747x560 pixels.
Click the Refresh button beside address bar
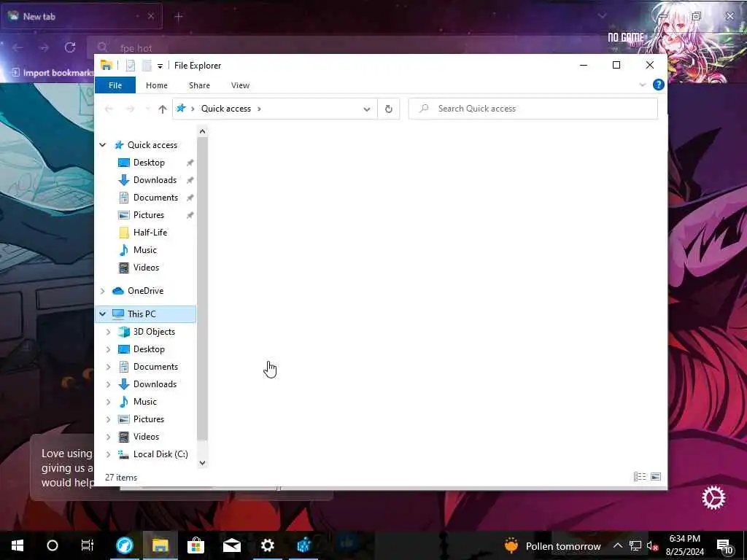point(389,109)
